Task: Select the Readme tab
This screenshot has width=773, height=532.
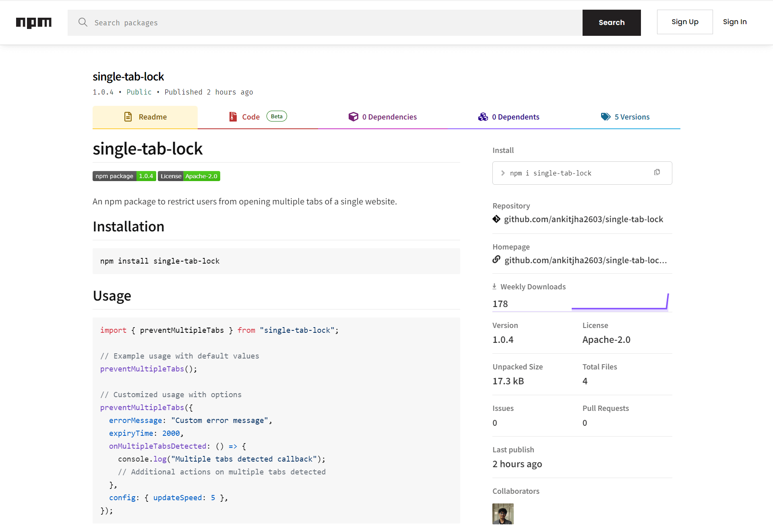Action: (x=145, y=117)
